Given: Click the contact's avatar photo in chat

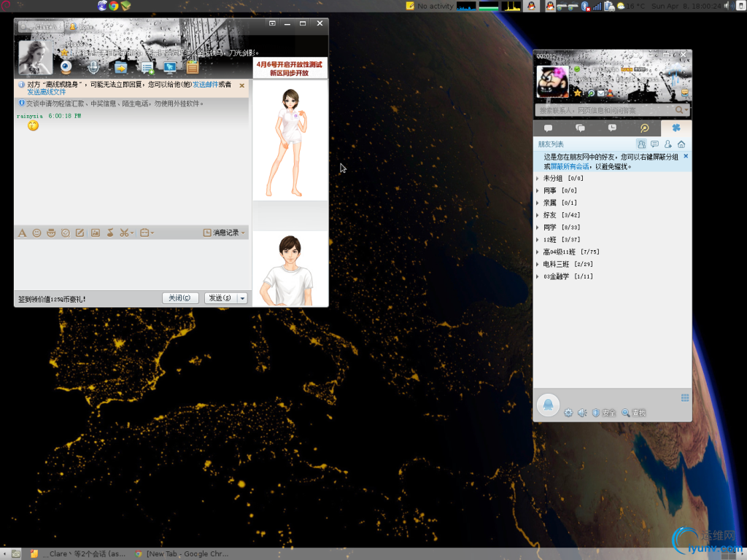Looking at the screenshot, I should (35, 58).
